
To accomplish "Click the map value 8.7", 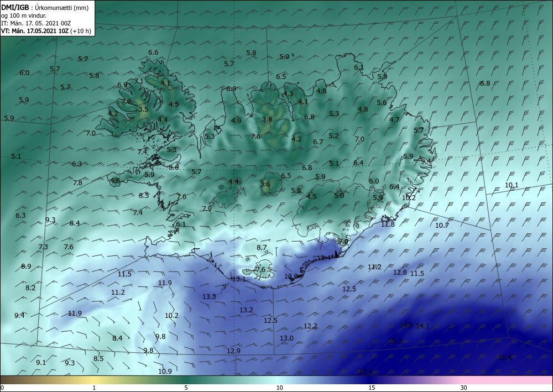I will [x=262, y=248].
